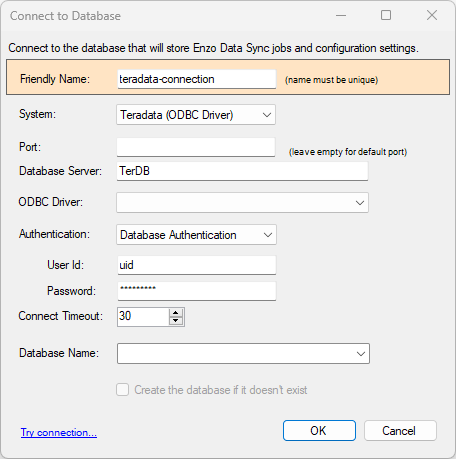
Task: Open the System dropdown
Action: (x=196, y=115)
